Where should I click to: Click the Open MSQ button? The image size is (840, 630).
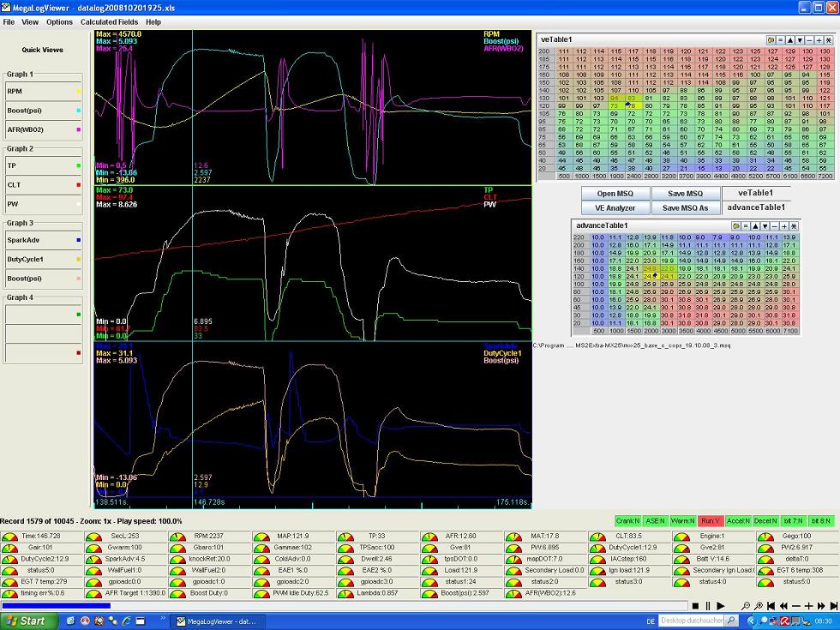pos(615,194)
